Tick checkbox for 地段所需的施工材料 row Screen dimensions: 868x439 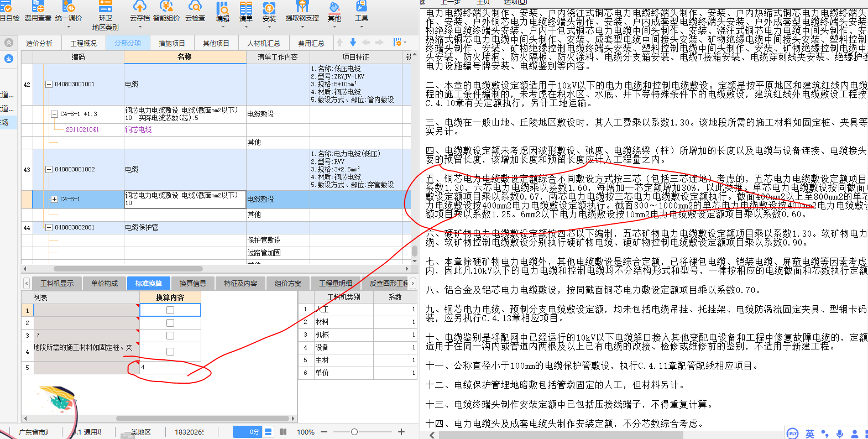[x=170, y=352]
